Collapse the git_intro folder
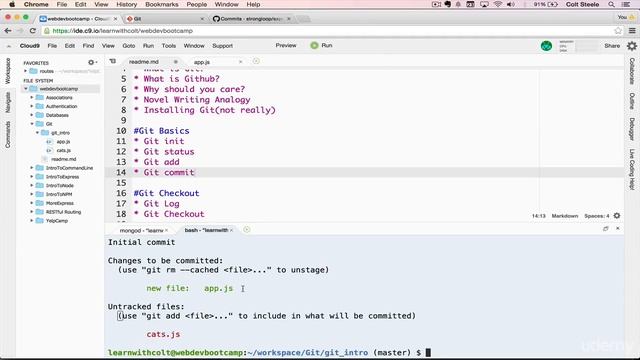640x360 pixels. 38,133
